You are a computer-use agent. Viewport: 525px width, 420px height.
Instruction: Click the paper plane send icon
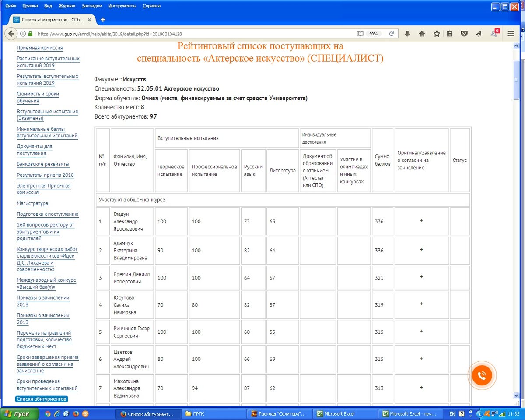pyautogui.click(x=479, y=34)
